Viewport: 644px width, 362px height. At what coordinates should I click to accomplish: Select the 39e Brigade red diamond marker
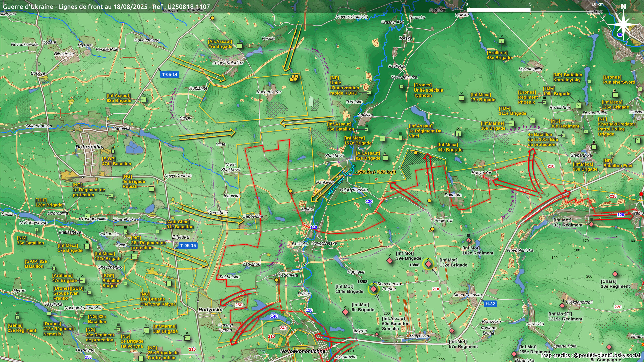(x=390, y=260)
